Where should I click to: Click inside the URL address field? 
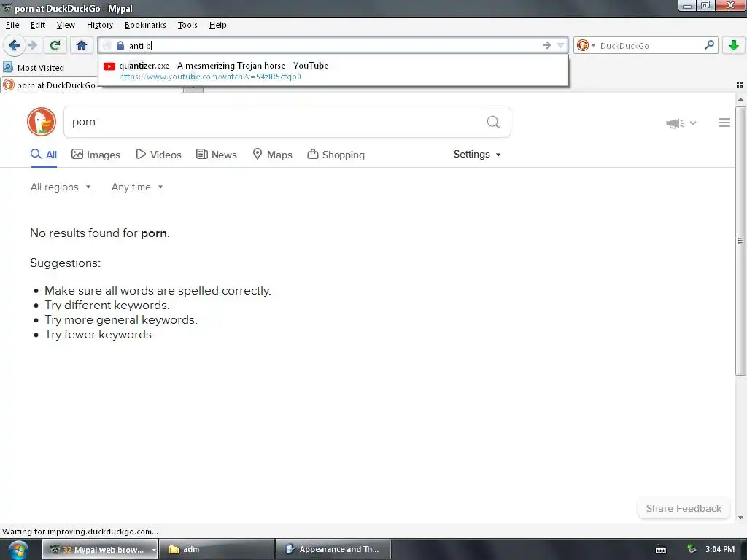pos(333,45)
